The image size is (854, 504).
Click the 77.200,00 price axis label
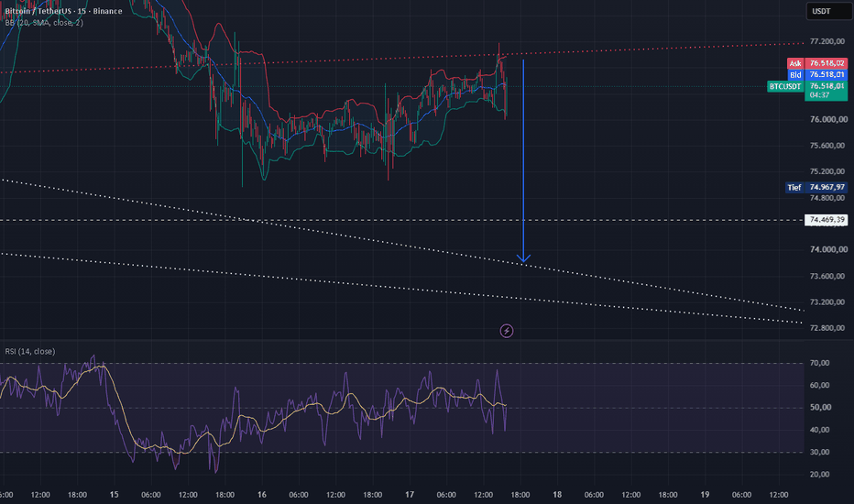(x=828, y=41)
